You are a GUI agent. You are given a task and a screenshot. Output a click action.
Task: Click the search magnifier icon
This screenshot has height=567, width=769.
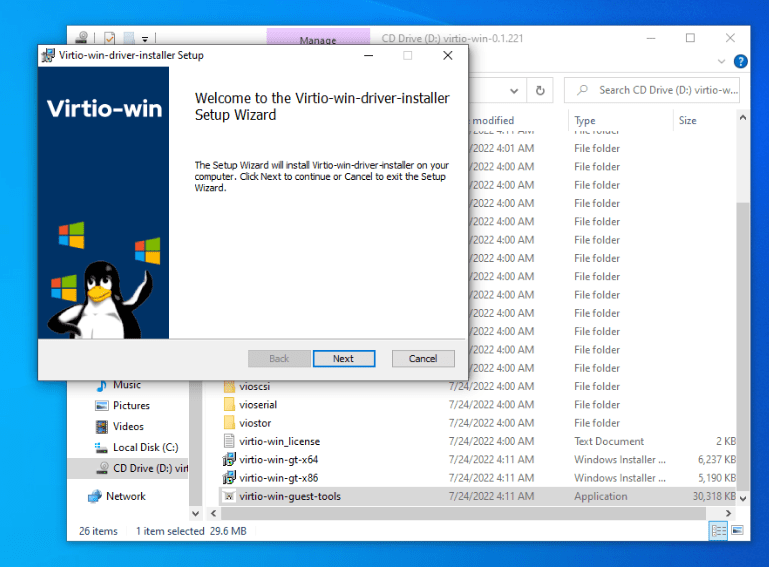[x=582, y=90]
